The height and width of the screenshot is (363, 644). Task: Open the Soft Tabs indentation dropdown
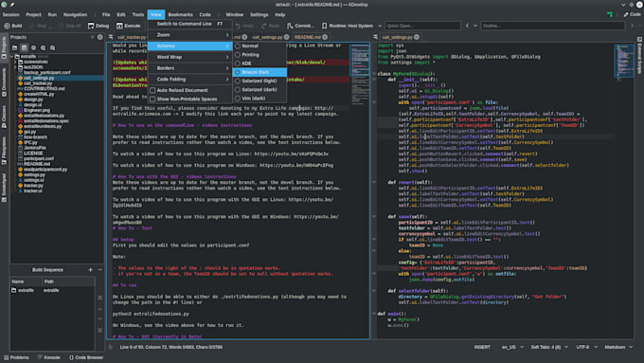(x=549, y=347)
